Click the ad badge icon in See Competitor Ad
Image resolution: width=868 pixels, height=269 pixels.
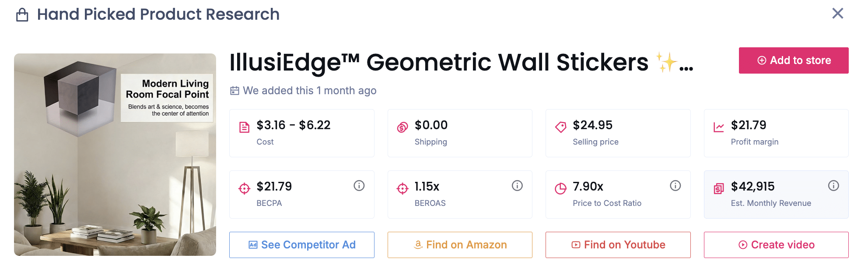coord(253,244)
